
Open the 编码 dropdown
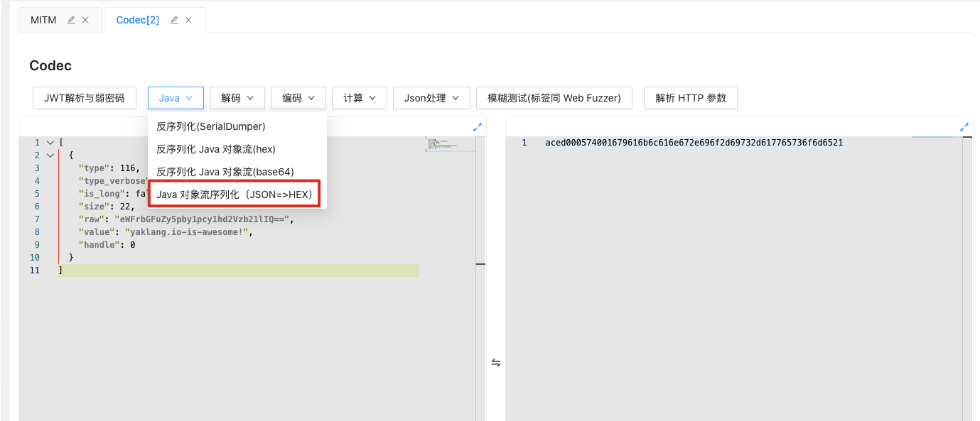point(298,98)
